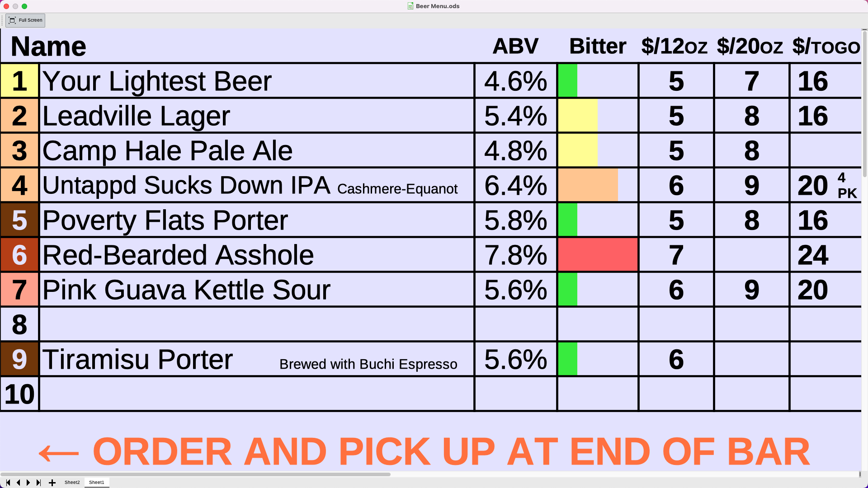Switch to the Sheet1 tab
The width and height of the screenshot is (868, 488).
point(96,483)
